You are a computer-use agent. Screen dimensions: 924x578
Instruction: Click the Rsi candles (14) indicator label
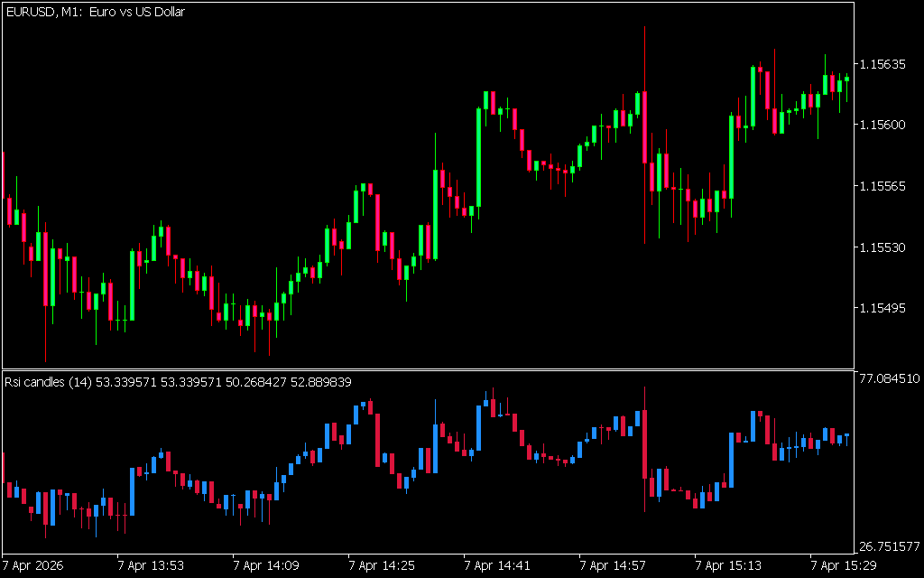tap(178, 382)
